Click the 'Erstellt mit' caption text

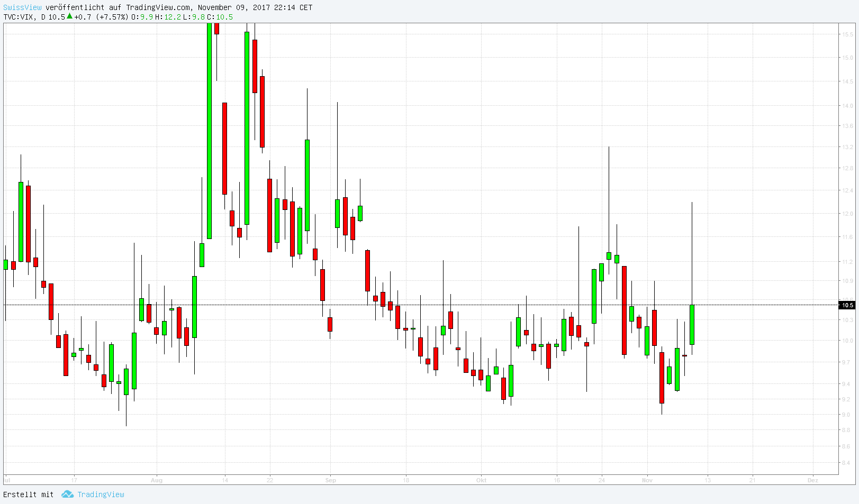[x=29, y=494]
